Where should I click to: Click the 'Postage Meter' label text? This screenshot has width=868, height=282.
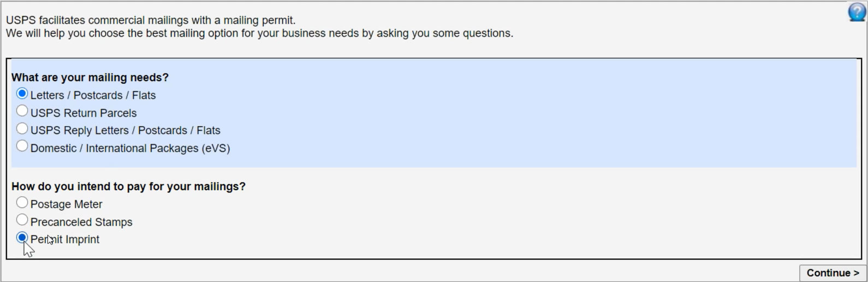(67, 204)
